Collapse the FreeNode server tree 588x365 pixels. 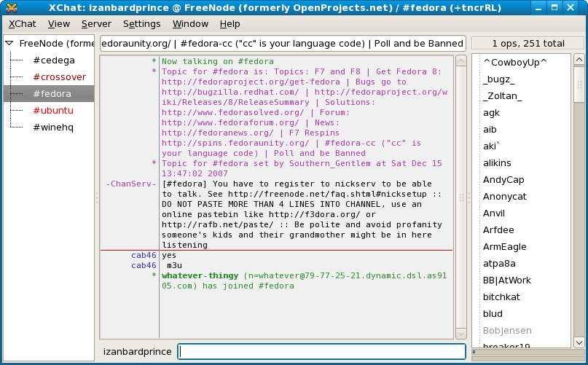tap(9, 44)
